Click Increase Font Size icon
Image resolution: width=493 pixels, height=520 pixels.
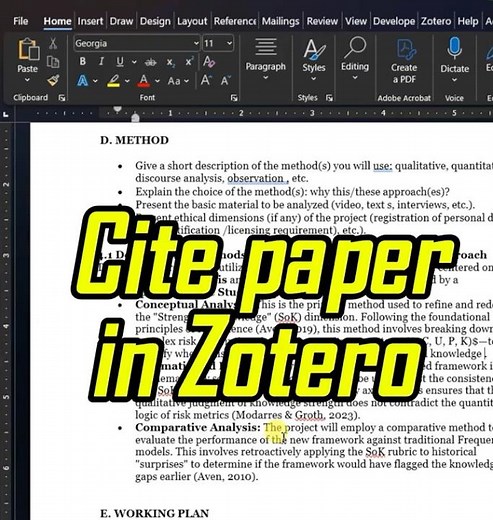tap(206, 80)
